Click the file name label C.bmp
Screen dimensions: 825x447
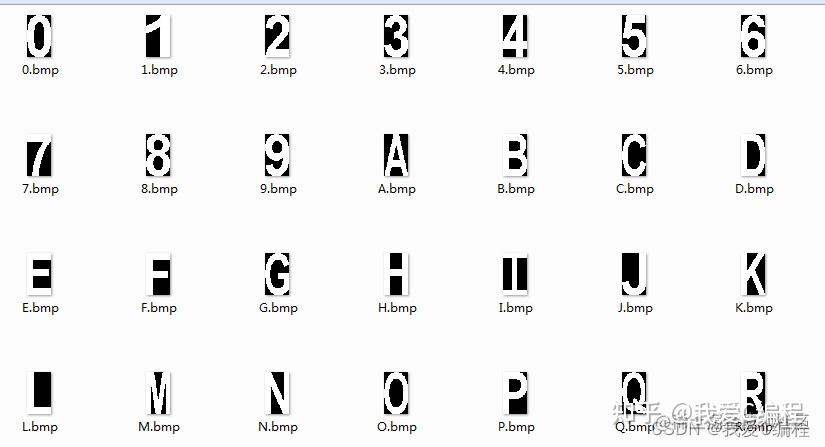[x=635, y=189]
